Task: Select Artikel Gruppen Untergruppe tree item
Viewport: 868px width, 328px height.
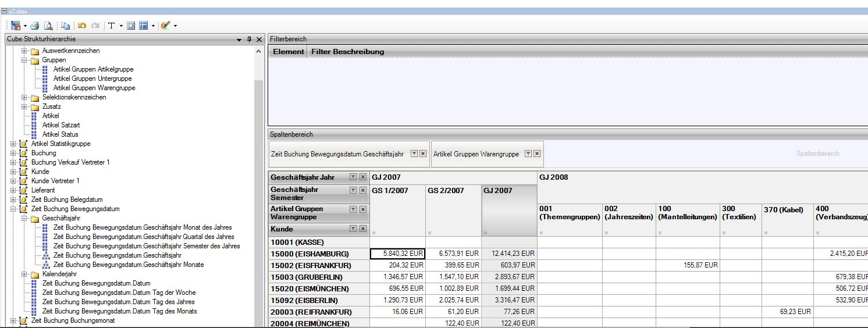Action: pyautogui.click(x=93, y=79)
